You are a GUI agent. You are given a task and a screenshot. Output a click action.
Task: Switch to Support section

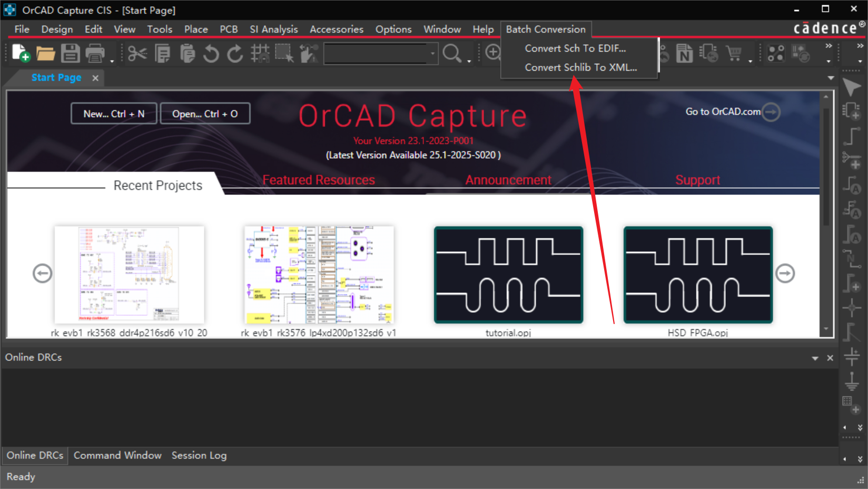pos(697,180)
